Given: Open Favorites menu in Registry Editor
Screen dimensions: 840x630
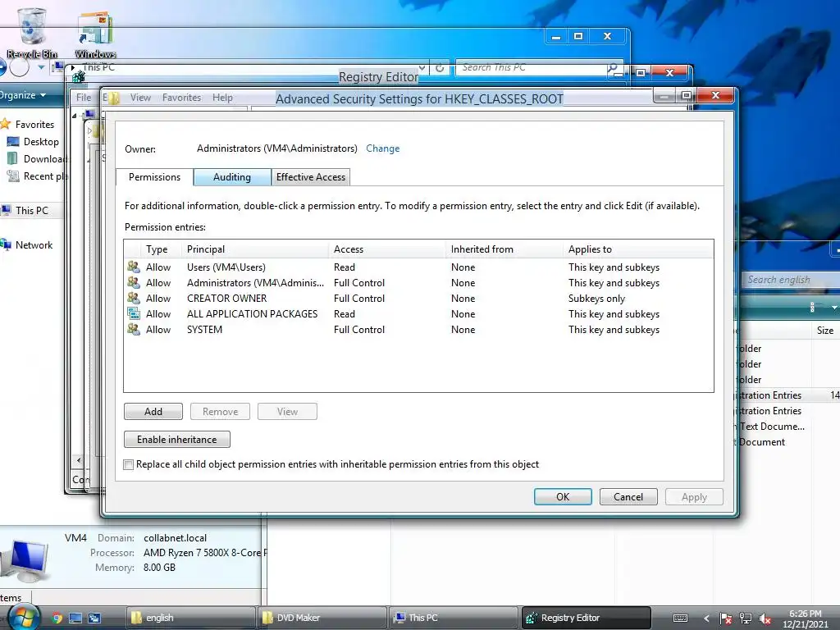Looking at the screenshot, I should [181, 98].
